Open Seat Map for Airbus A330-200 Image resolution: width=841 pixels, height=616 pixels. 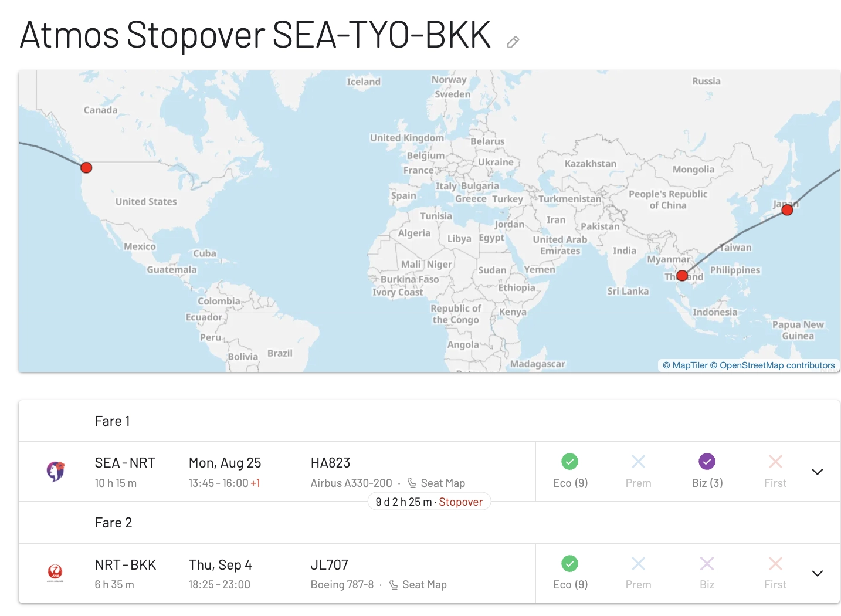click(443, 483)
